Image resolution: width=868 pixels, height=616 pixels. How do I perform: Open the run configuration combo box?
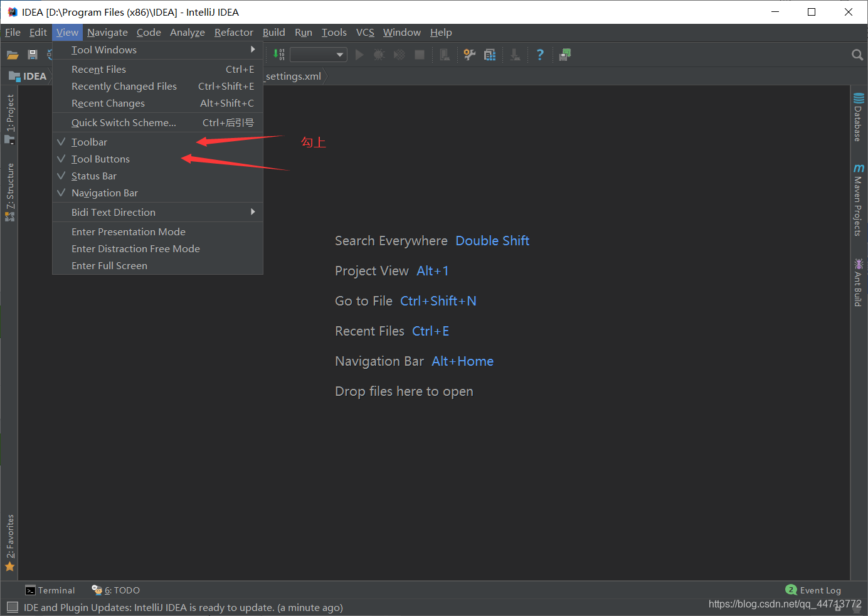click(319, 55)
